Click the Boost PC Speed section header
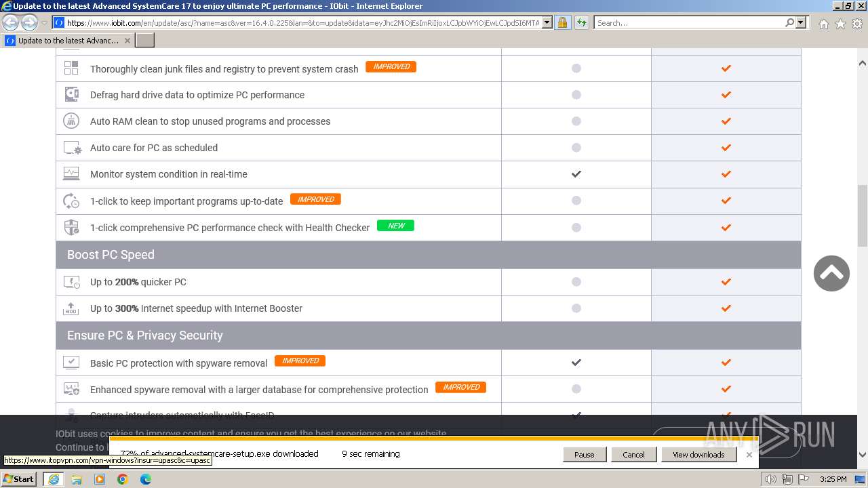The image size is (868, 488). point(429,255)
